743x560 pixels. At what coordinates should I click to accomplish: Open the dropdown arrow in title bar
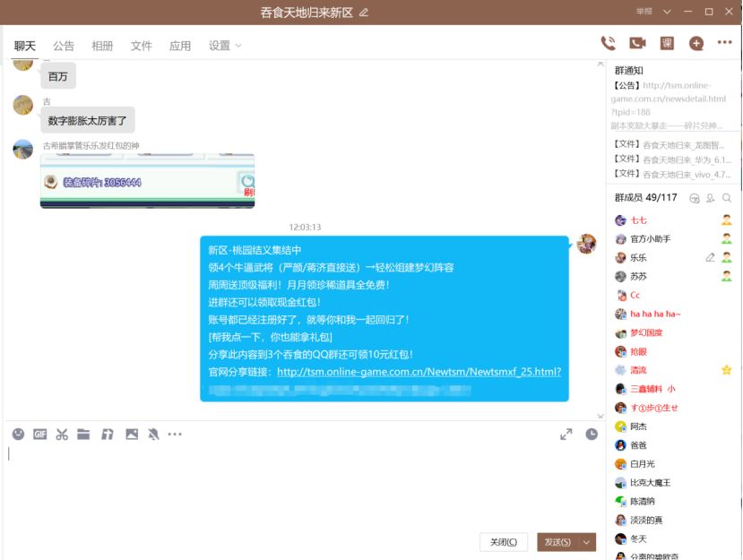tap(667, 12)
